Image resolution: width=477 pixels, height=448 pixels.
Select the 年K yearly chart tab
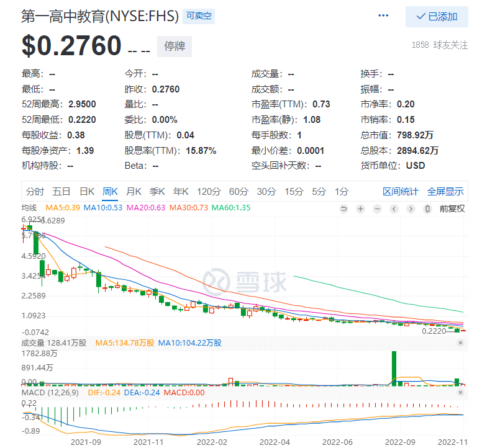pos(181,192)
